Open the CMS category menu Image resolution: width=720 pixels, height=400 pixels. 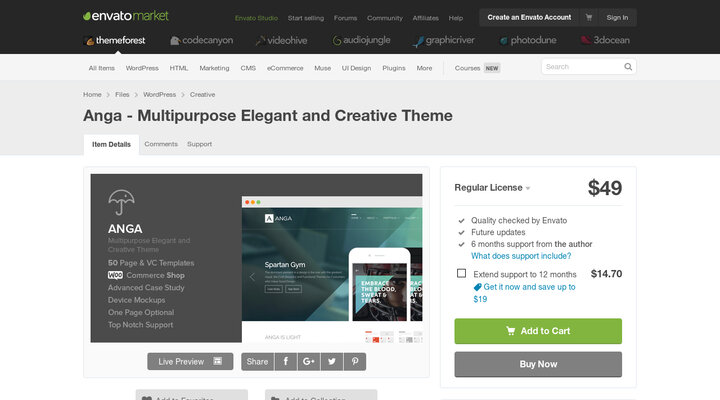point(248,68)
